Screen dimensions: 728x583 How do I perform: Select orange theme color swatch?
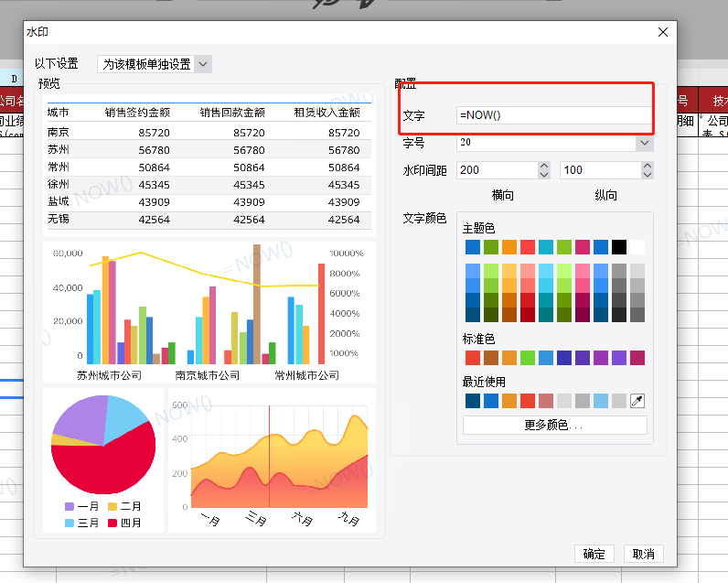click(x=509, y=247)
